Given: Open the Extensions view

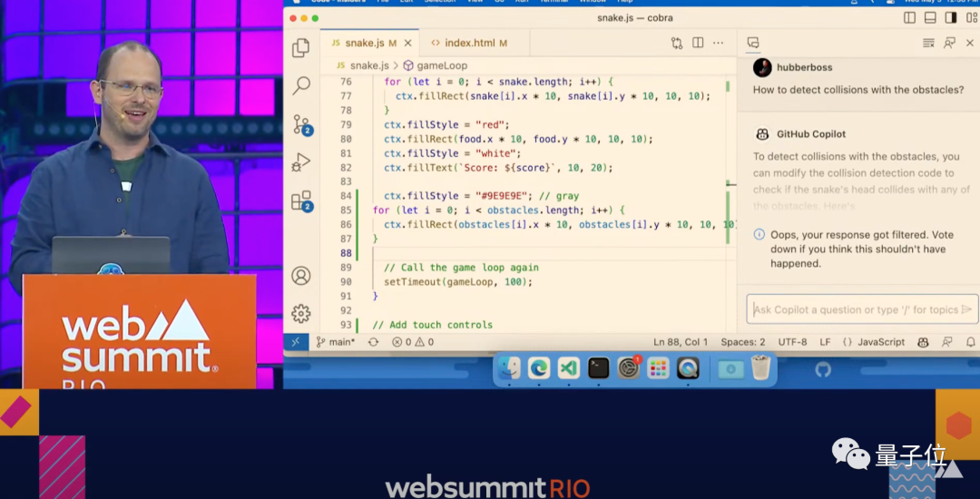Looking at the screenshot, I should tap(301, 201).
